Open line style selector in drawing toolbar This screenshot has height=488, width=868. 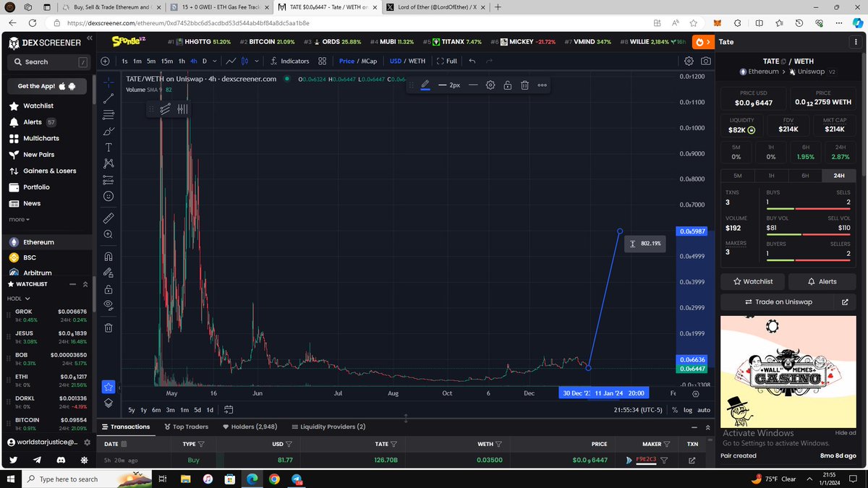[473, 85]
